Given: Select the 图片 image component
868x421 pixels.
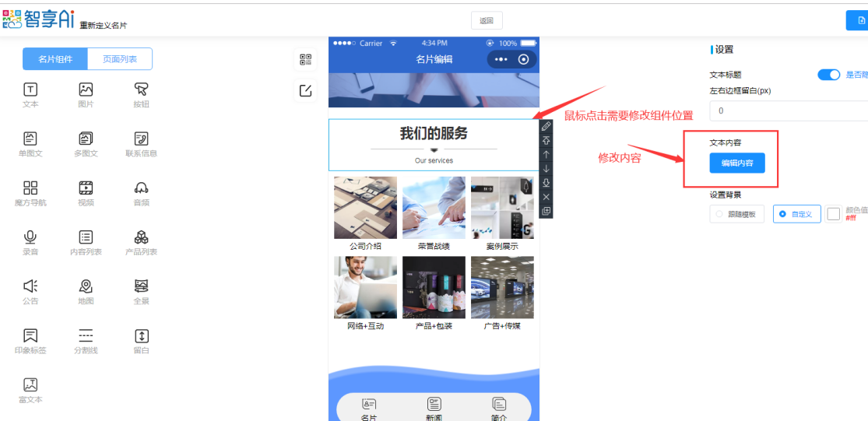Looking at the screenshot, I should (x=86, y=94).
